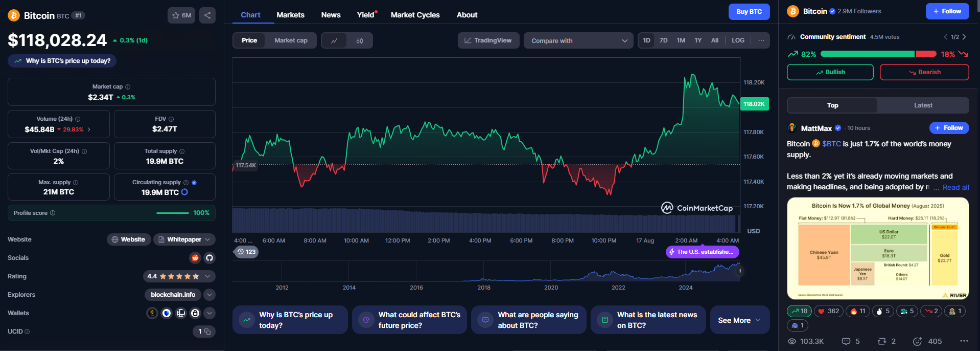Viewport: 980px width, 351px height.
Task: Follow the MattMax user
Action: (949, 128)
